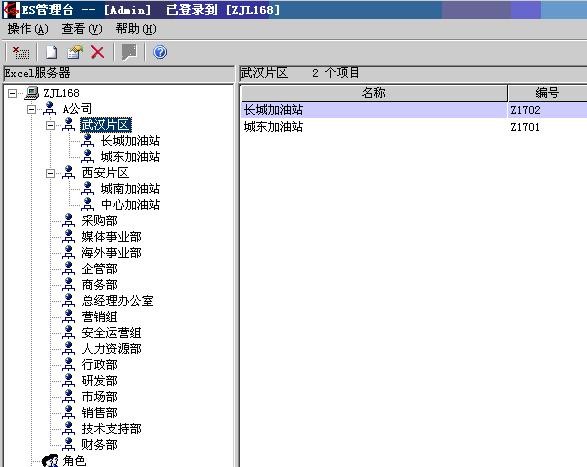Screen dimensions: 587x467
Task: Click the ZJL168 server computer icon
Action: tap(31, 93)
